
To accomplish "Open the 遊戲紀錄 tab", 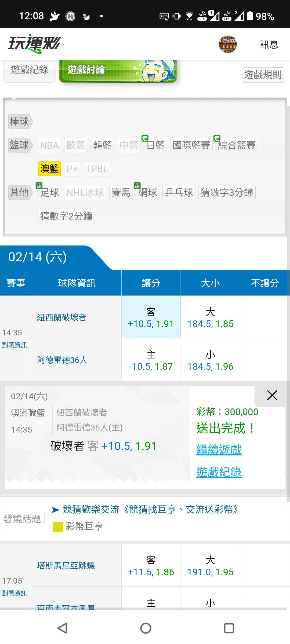I will coord(30,70).
